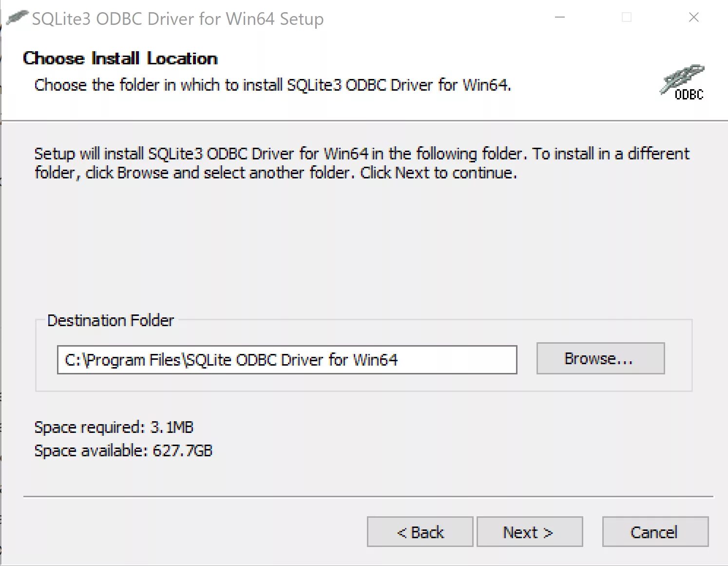
Task: Click the feather icon in the title bar
Action: pyautogui.click(x=17, y=18)
